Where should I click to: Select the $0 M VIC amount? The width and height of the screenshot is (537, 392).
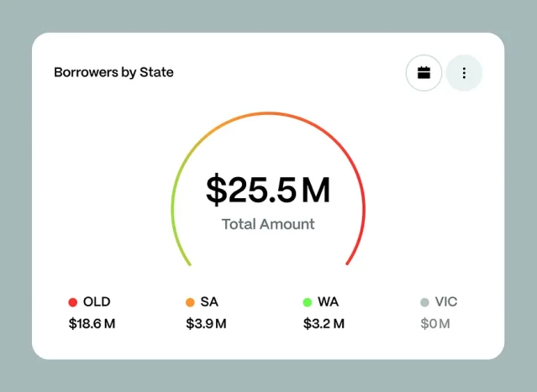click(435, 324)
